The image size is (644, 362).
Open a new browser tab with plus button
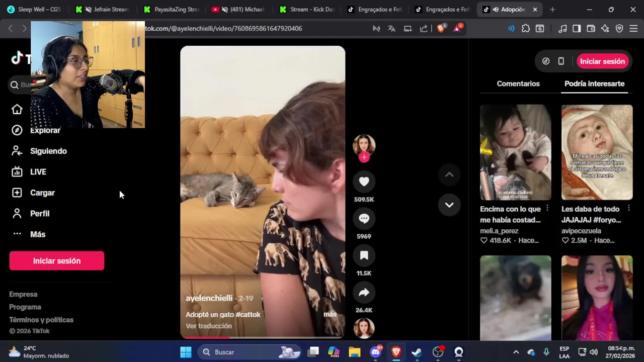click(x=552, y=10)
